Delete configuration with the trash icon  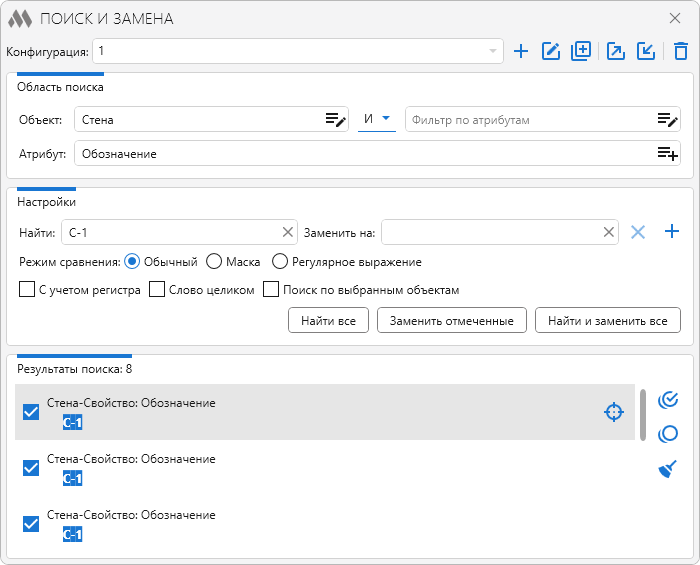pyautogui.click(x=680, y=51)
